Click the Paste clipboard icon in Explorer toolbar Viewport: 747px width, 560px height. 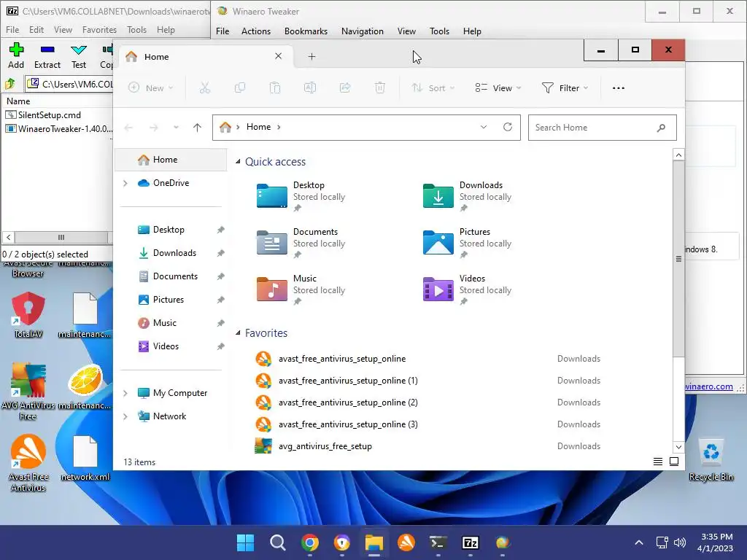(x=275, y=88)
